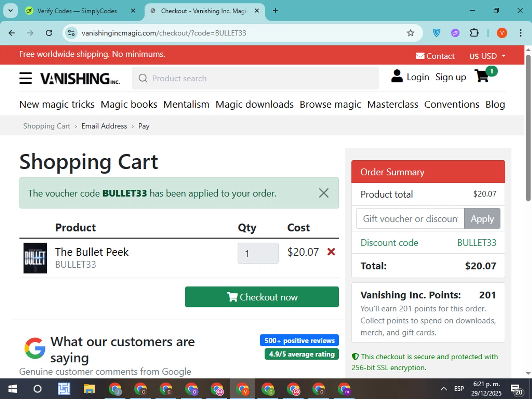Click the 4.9/5 average rating badge

click(301, 354)
